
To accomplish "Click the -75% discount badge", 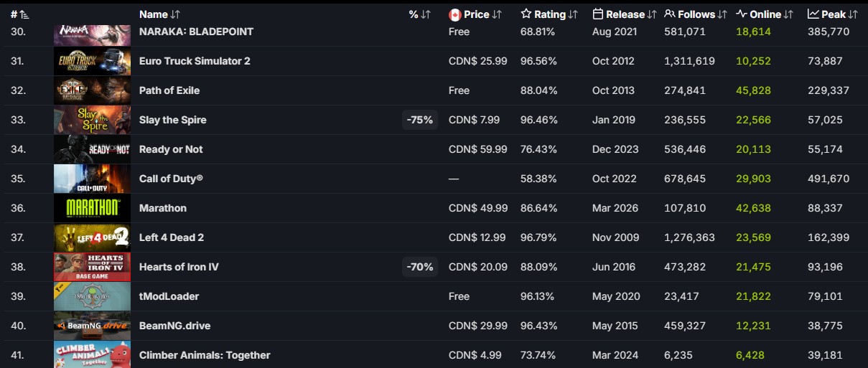I will pos(420,120).
